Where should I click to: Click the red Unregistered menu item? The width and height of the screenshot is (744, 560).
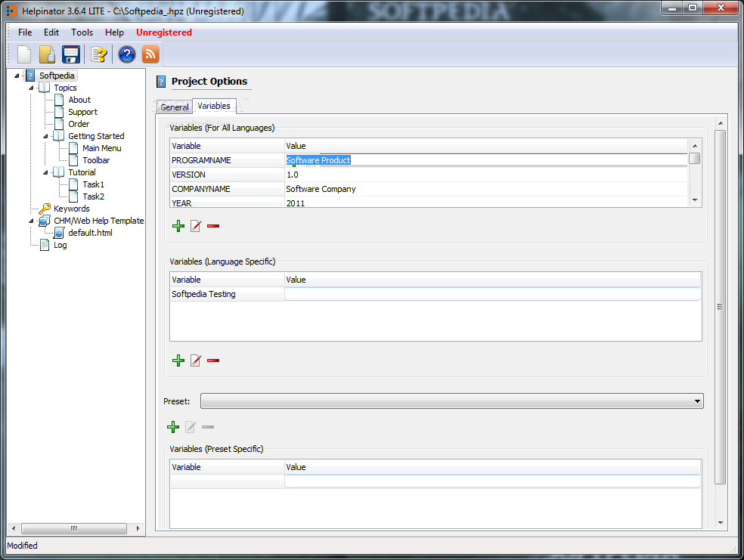(164, 32)
